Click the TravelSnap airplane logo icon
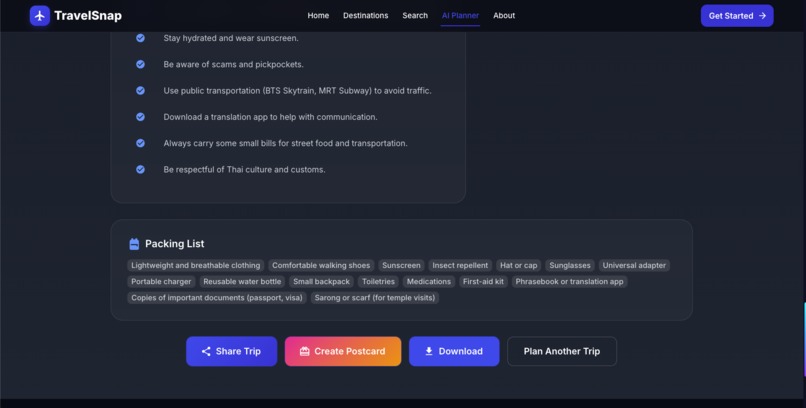806x408 pixels. coord(40,16)
